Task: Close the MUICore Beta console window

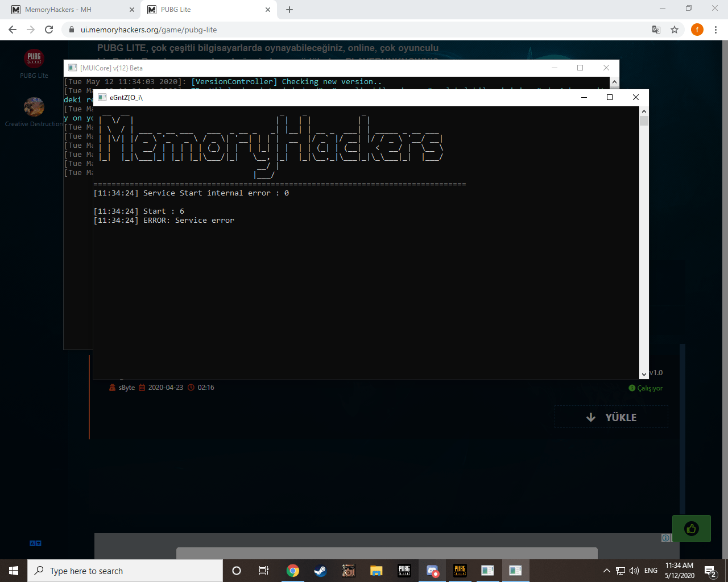Action: (606, 68)
